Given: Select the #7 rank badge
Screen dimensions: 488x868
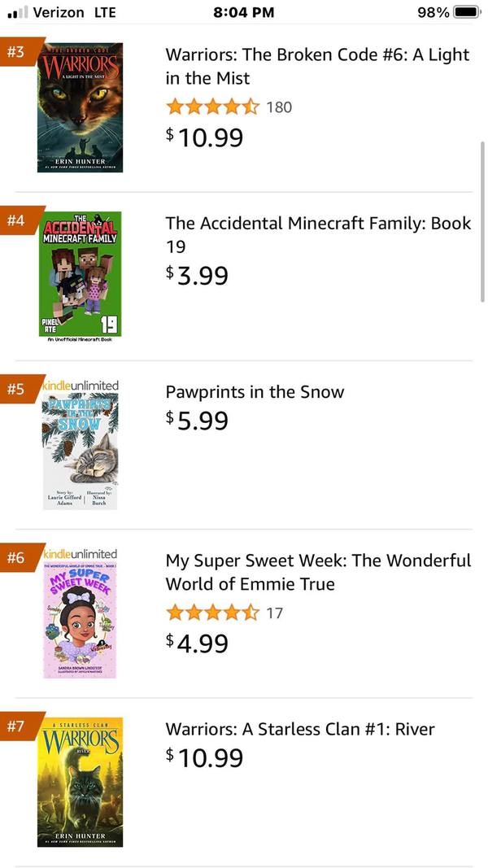Looking at the screenshot, I should coord(16,726).
